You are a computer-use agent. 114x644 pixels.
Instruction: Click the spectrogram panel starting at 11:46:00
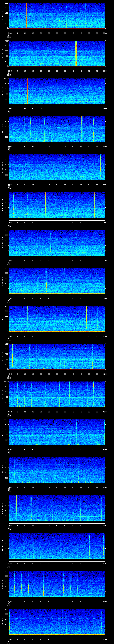[57, 584]
